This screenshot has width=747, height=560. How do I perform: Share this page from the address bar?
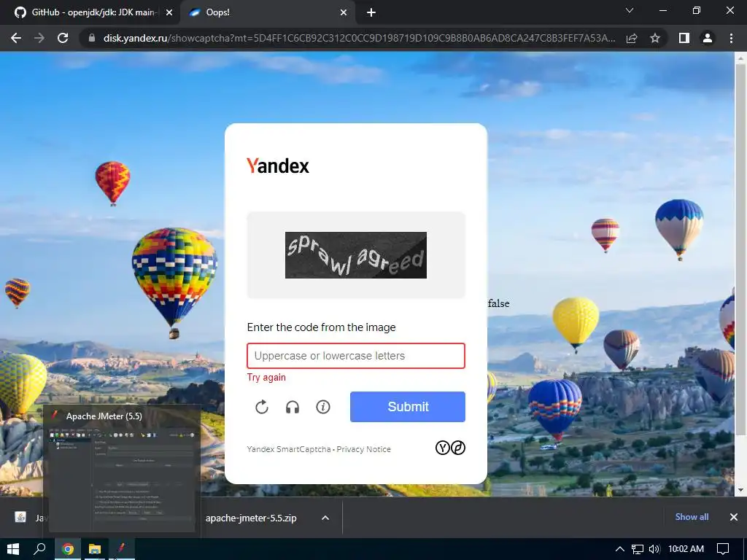(632, 38)
